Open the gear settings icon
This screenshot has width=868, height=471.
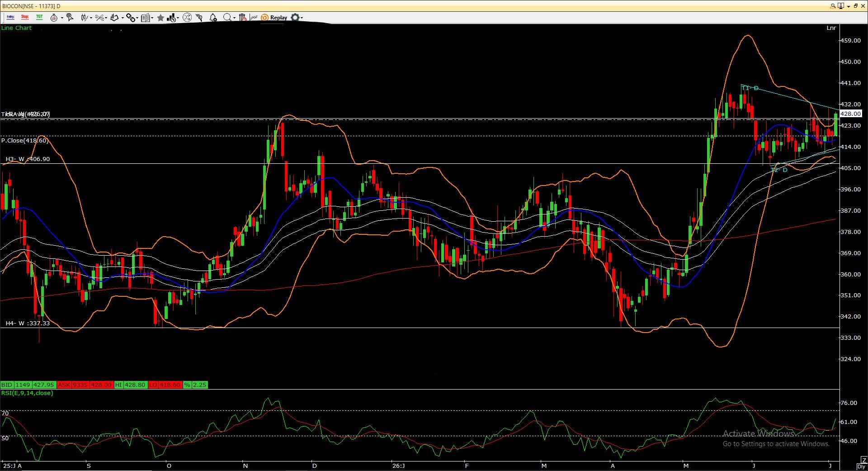tap(295, 17)
